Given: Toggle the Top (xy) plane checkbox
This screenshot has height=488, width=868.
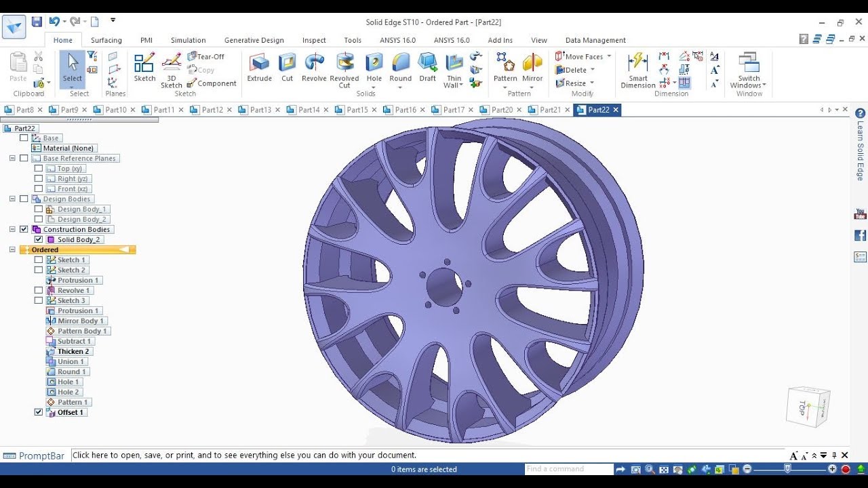Looking at the screenshot, I should pyautogui.click(x=39, y=168).
